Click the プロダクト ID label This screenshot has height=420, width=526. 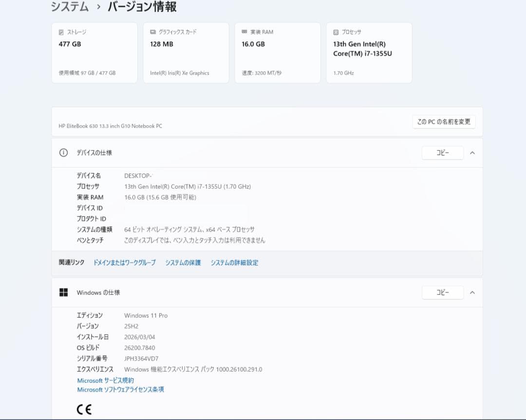pos(91,219)
